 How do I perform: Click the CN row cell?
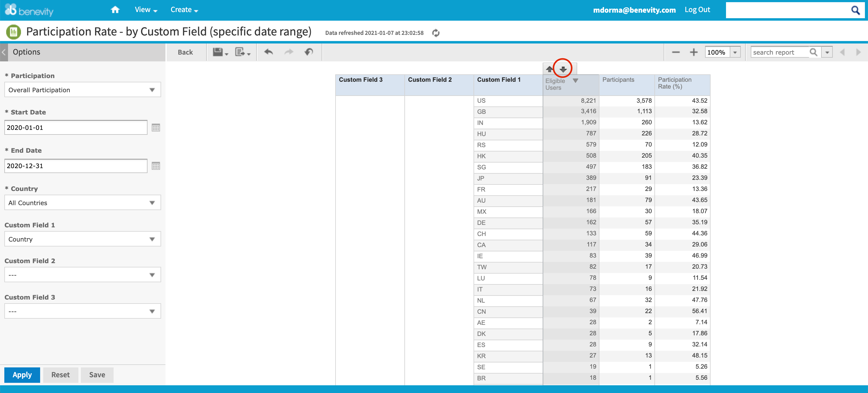(508, 312)
